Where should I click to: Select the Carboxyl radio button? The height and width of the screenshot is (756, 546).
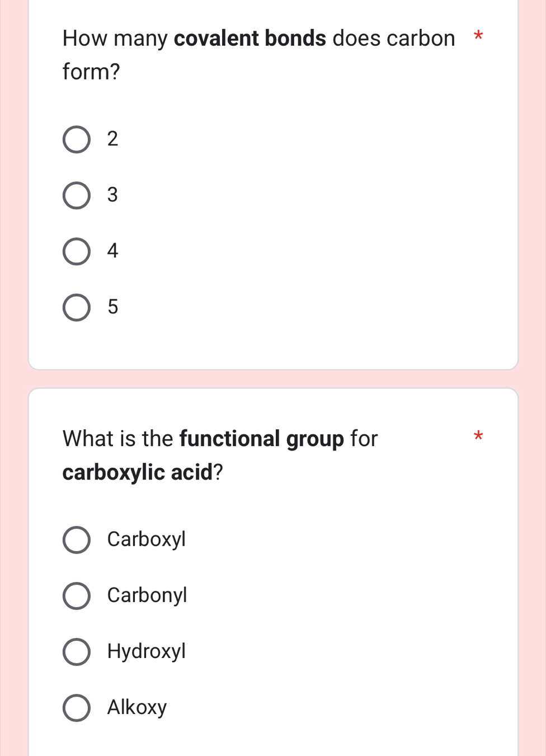click(76, 539)
